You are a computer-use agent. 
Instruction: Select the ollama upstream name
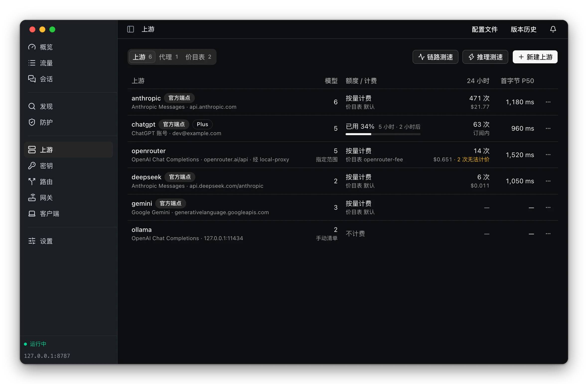click(142, 230)
